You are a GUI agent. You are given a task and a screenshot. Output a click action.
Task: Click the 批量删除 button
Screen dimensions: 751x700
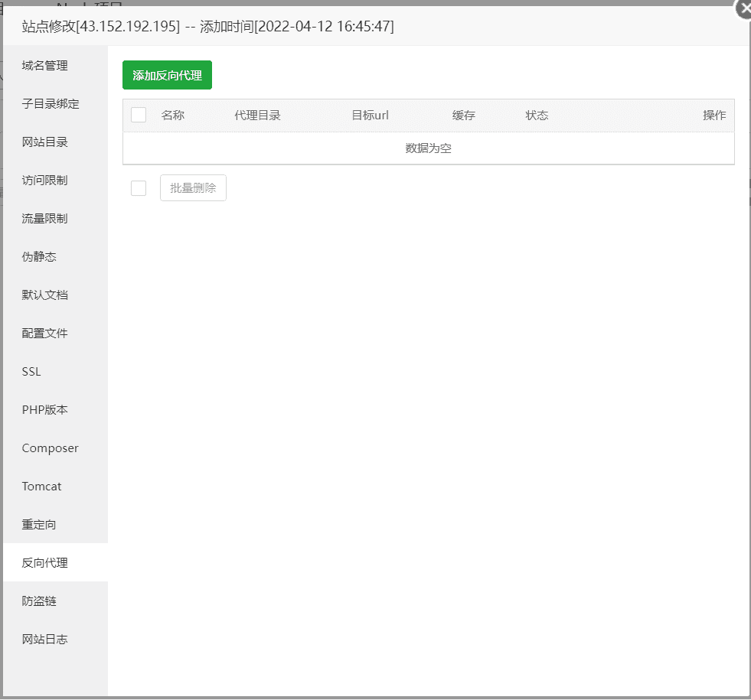192,187
